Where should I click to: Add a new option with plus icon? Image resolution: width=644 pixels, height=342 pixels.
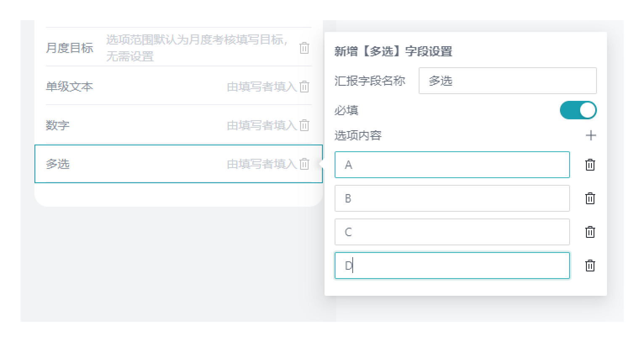click(591, 135)
